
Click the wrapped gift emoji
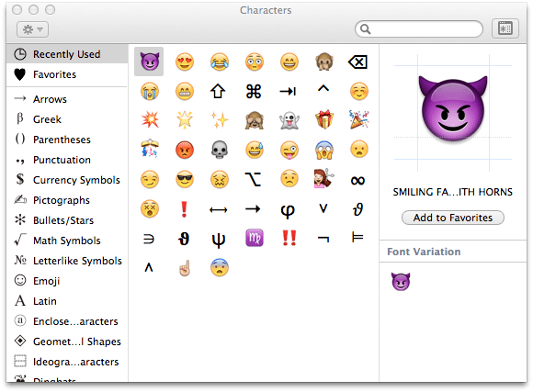[x=324, y=119]
